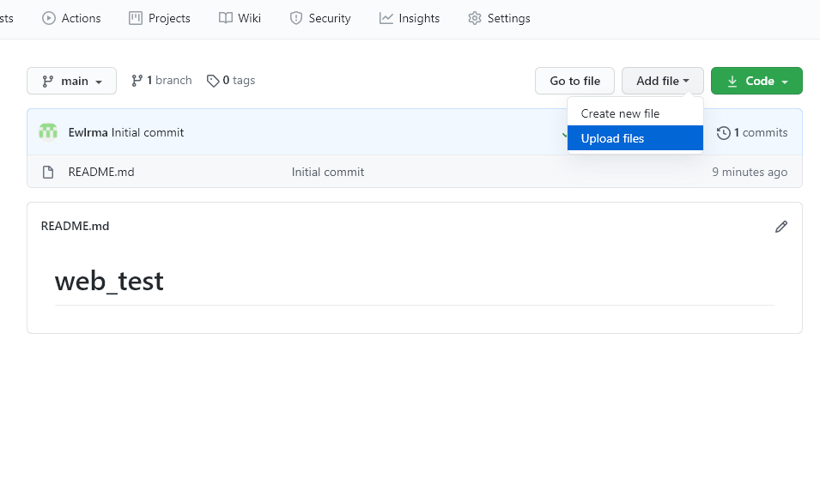Click the commit history clock icon
The width and height of the screenshot is (820, 504).
pos(724,133)
